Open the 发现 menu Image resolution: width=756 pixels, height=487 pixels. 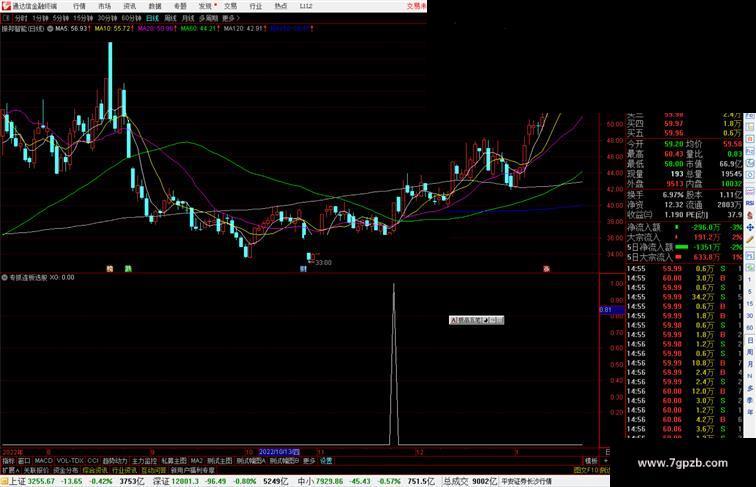coord(205,6)
